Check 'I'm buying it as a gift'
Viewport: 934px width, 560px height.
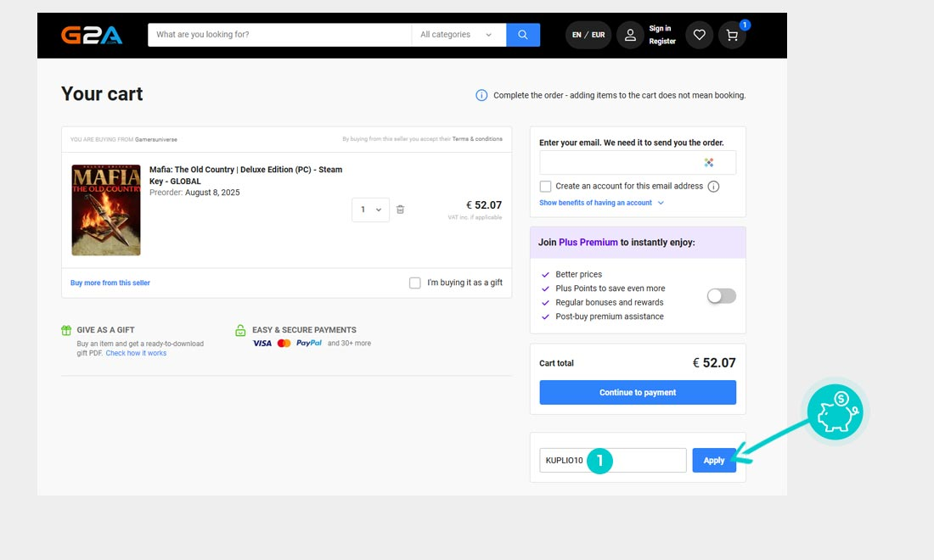click(x=415, y=283)
